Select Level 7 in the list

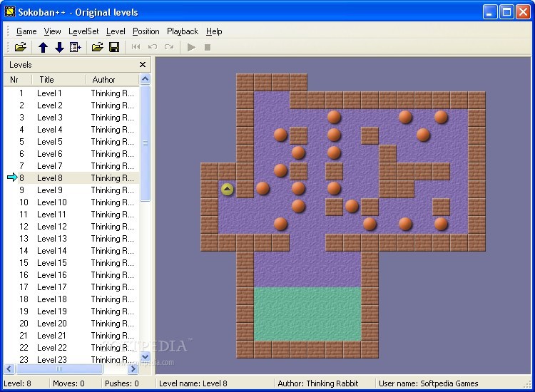(71, 165)
